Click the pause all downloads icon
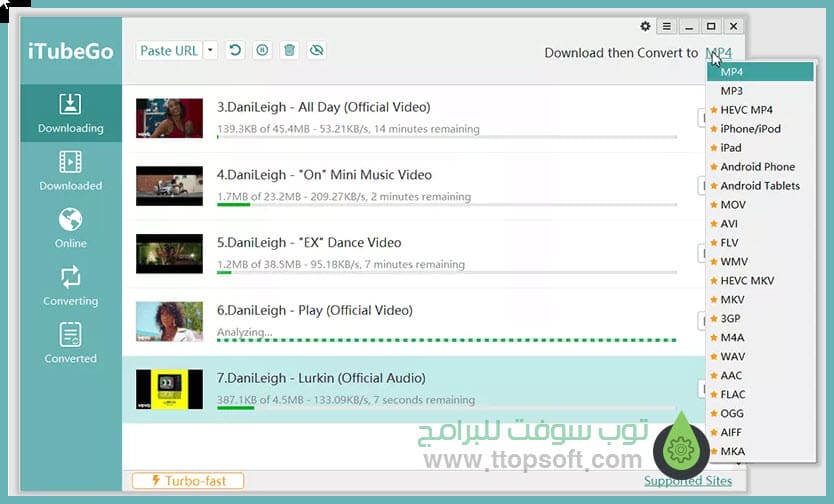This screenshot has width=834, height=504. pos(262,51)
